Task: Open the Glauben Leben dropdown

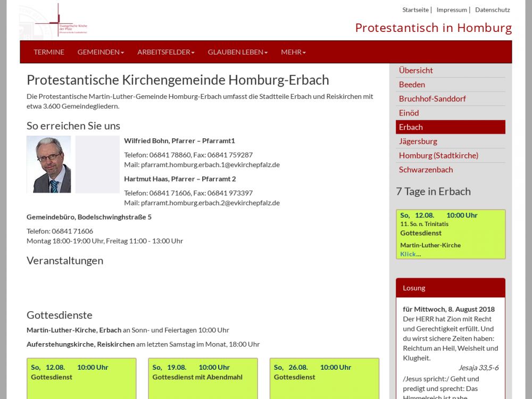Action: [237, 52]
